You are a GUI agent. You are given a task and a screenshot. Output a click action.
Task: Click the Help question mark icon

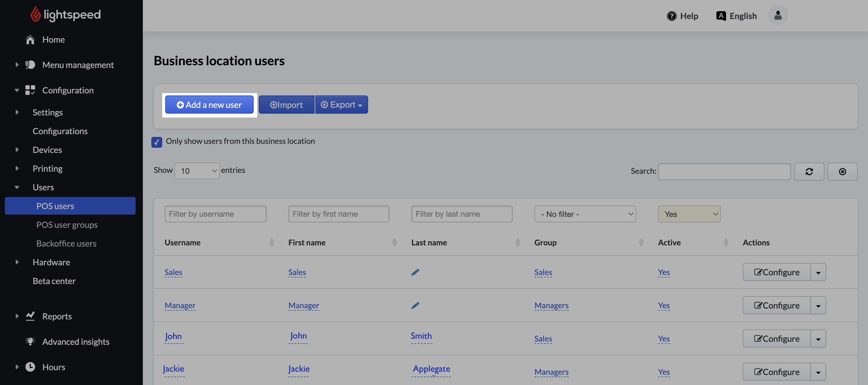671,16
